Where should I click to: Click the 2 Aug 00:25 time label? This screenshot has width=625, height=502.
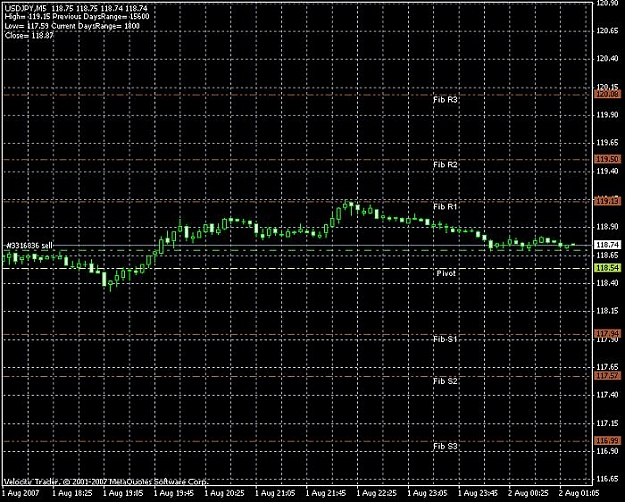[529, 494]
